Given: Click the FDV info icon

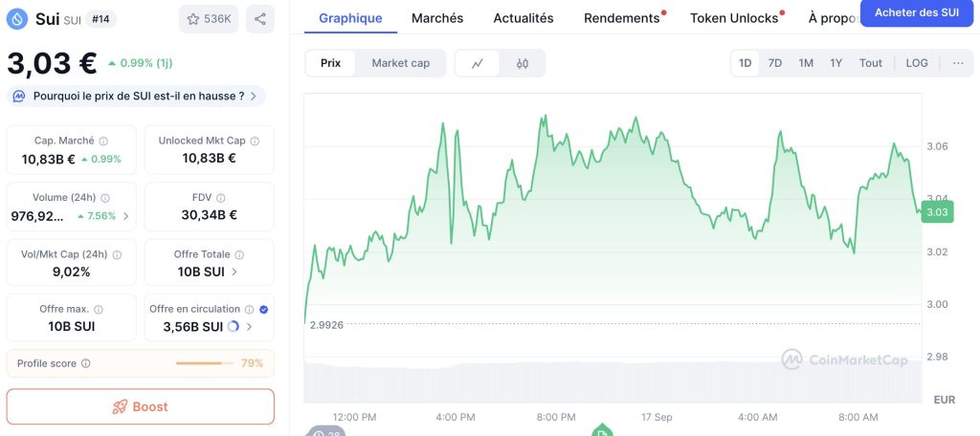Looking at the screenshot, I should 221,198.
